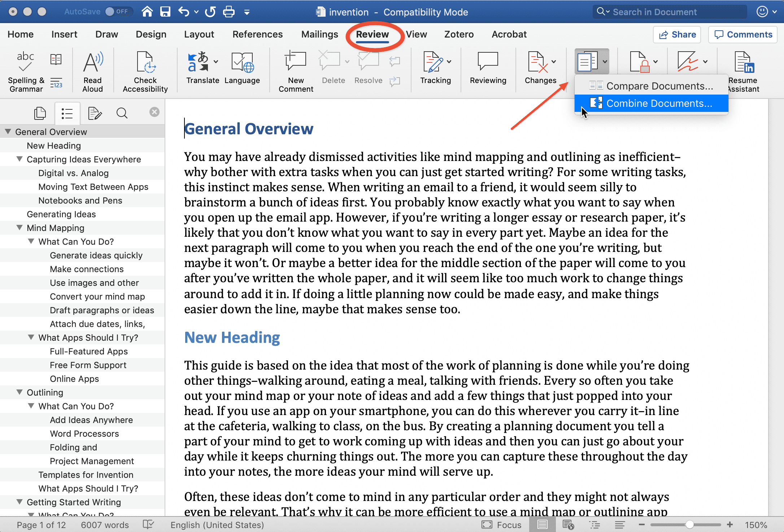Collapse the Outlining heading

(19, 392)
